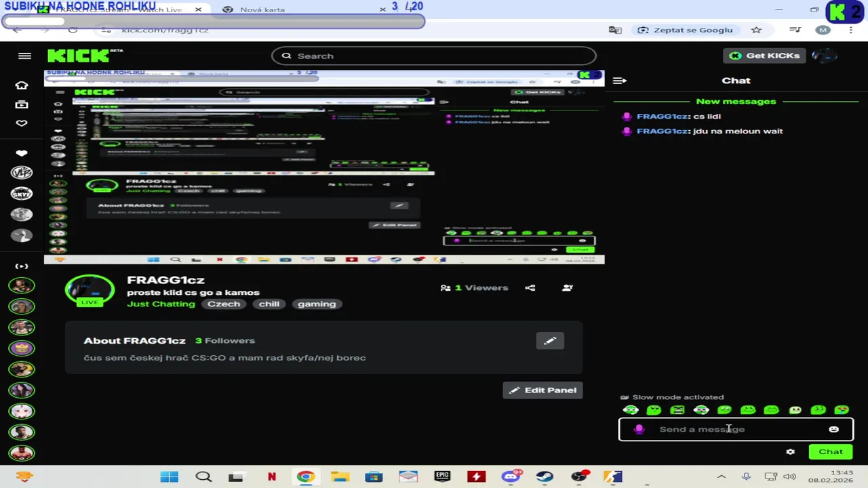Bookmark page with star icon
The image size is (868, 488).
tap(756, 30)
